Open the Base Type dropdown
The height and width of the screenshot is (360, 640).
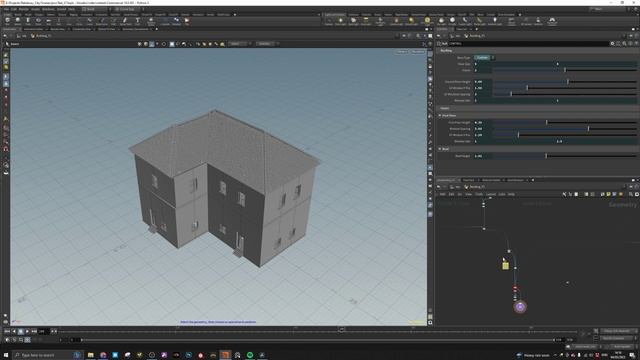(484, 58)
